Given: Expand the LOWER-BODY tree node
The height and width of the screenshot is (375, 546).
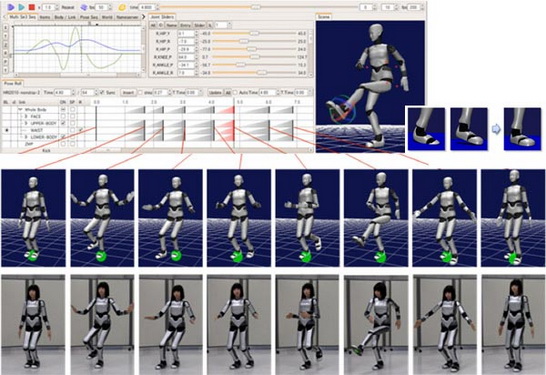Looking at the screenshot, I should tap(26, 137).
